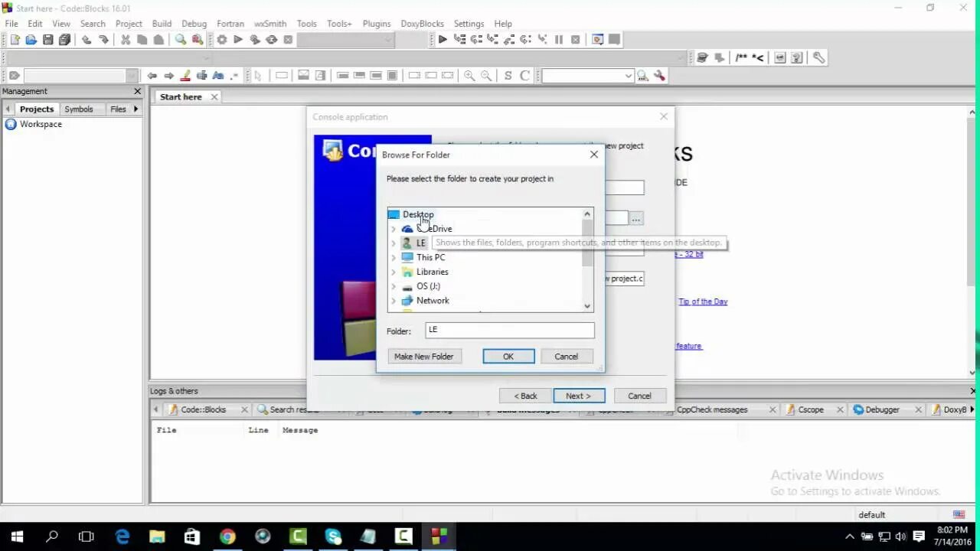
Task: Expand the LE user folder node
Action: (394, 243)
